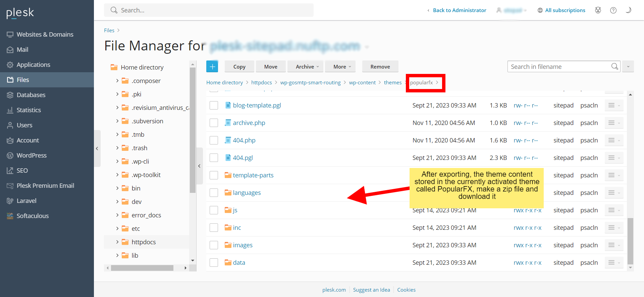Viewport: 644px width, 297px height.
Task: Collapse the folder tree panel handle
Action: (199, 166)
